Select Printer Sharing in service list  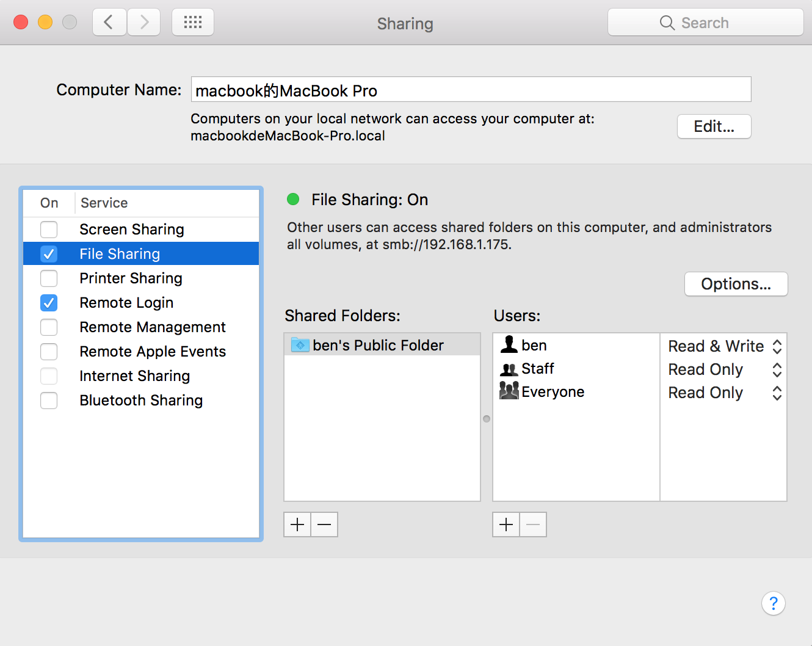(131, 278)
